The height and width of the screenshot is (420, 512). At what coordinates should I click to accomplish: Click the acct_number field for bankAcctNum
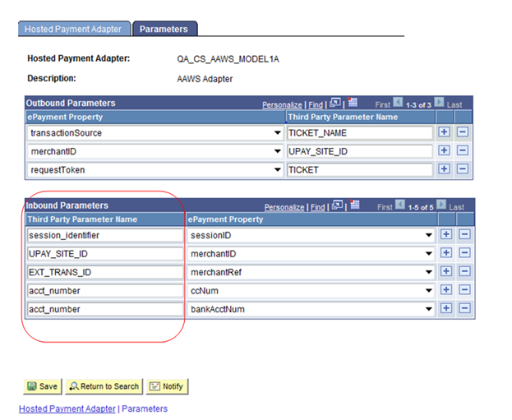(105, 309)
